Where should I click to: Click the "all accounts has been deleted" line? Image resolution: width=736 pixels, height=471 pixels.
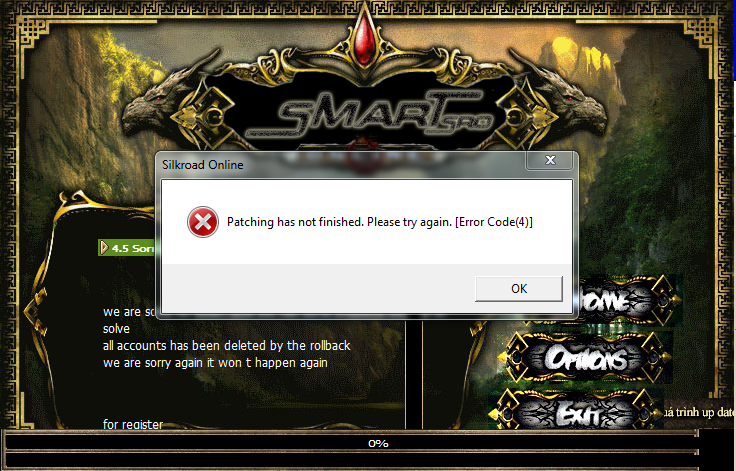(226, 346)
